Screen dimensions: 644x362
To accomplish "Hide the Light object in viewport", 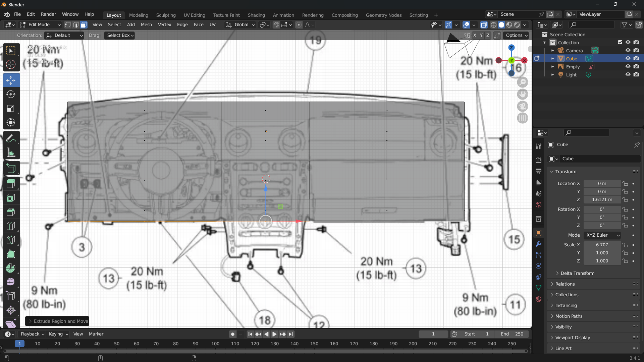I will click(628, 74).
